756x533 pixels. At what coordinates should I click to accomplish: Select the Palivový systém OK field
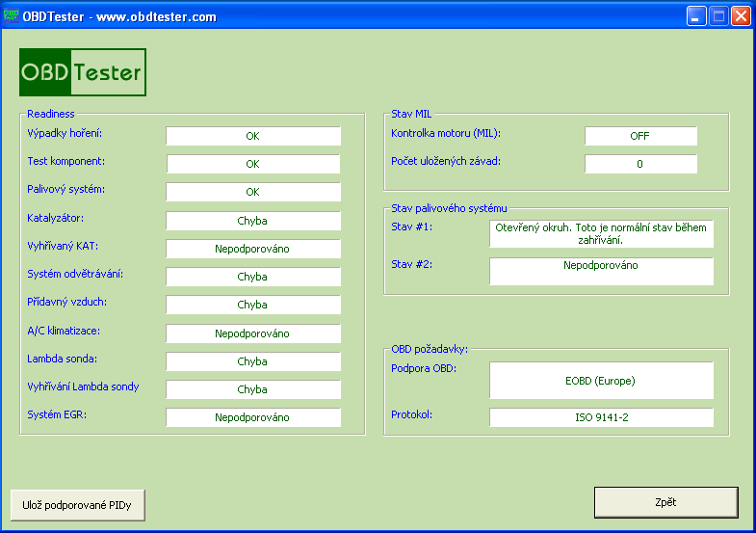point(253,192)
